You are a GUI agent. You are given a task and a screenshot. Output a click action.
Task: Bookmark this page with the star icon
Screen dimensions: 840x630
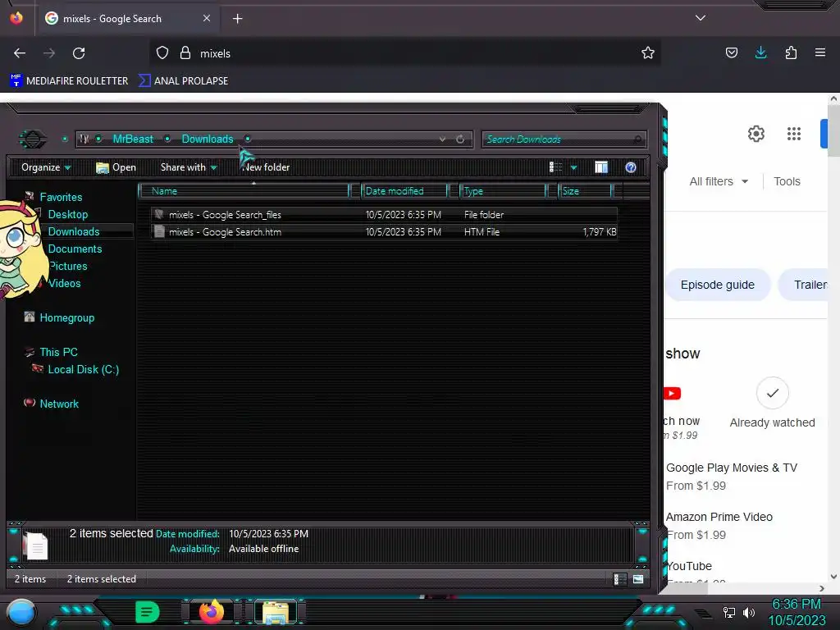[648, 52]
